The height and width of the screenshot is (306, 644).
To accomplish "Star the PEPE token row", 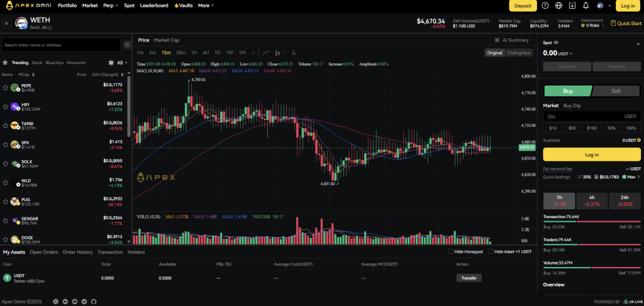I will pyautogui.click(x=5, y=87).
